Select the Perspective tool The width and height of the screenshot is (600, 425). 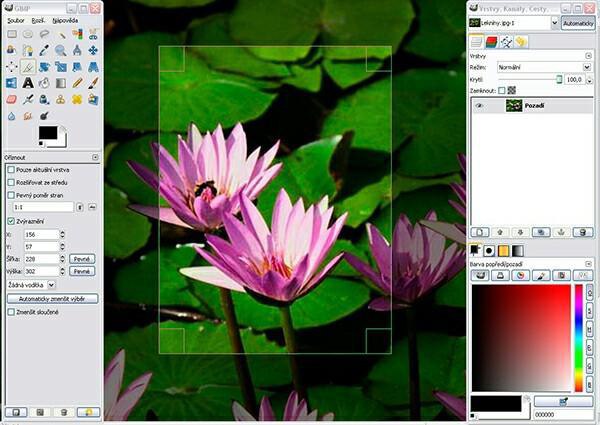click(93, 67)
